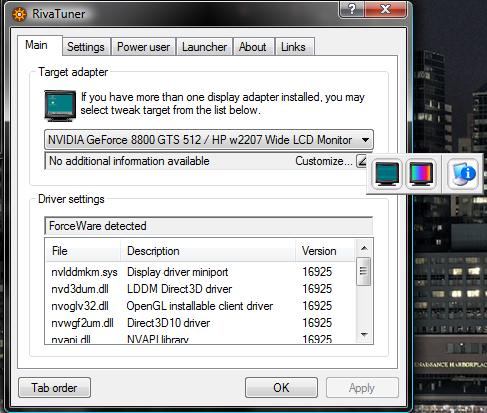
Task: Open graphics subsystem diagnostic info icon
Action: coord(463,174)
